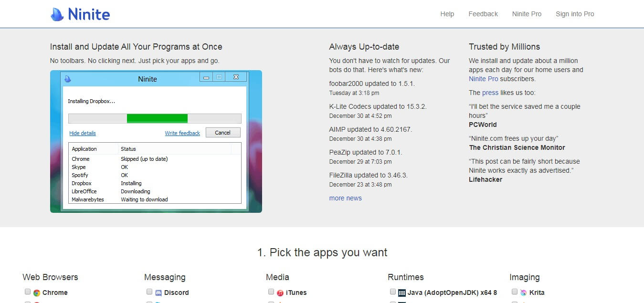This screenshot has height=303, width=644.
Task: Open the 'press' link
Action: coord(490,93)
